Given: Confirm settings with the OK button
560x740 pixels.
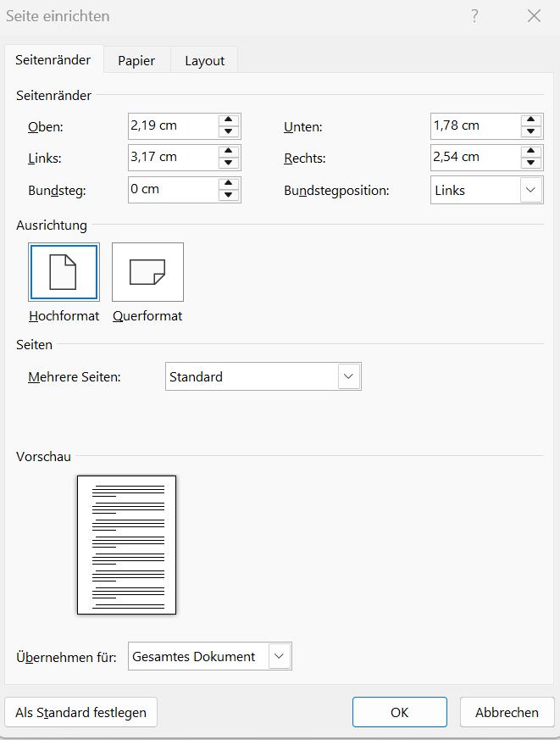Looking at the screenshot, I should coord(399,712).
